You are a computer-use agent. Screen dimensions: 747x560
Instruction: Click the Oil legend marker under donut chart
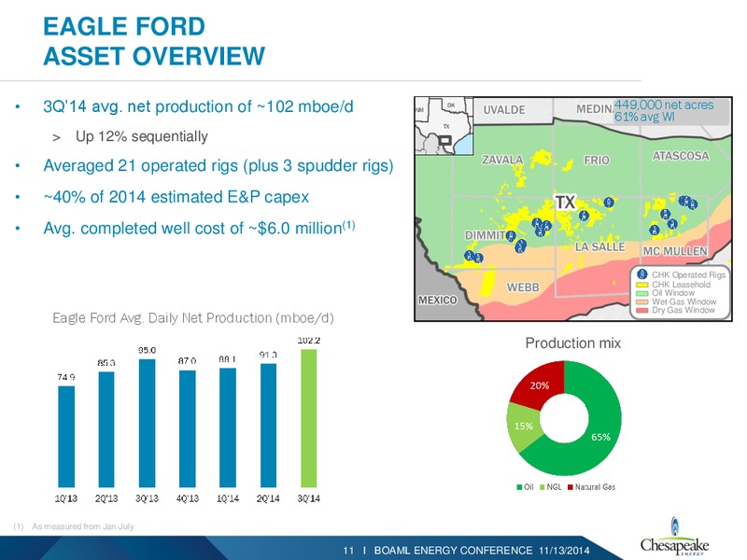[520, 487]
